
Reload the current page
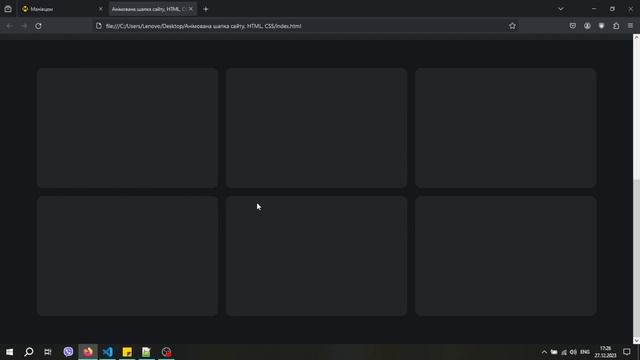38,26
